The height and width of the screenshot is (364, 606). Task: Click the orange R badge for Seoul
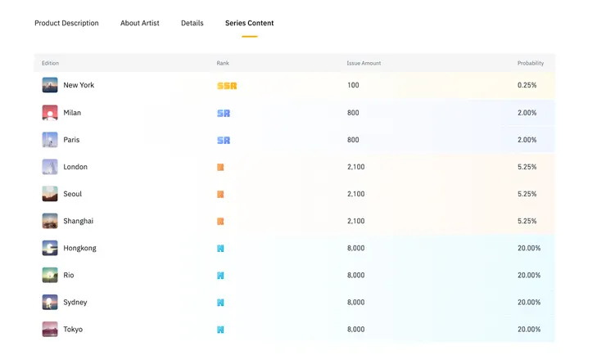220,194
